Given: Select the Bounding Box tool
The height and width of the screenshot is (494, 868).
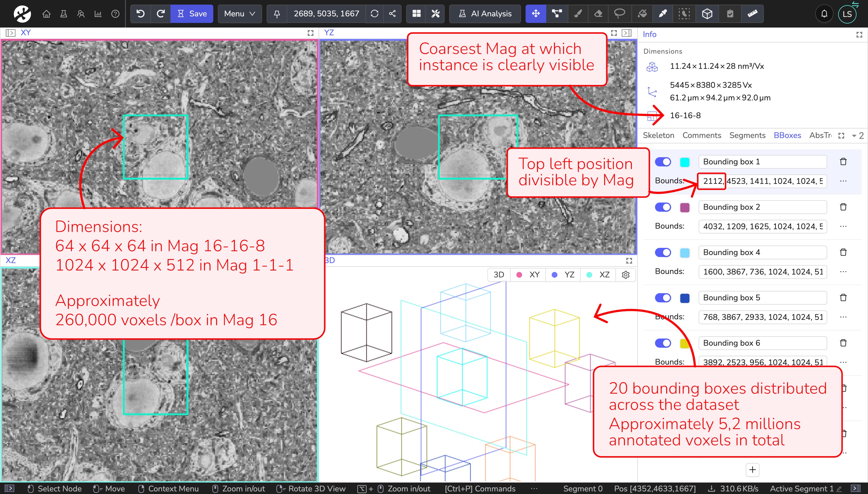Looking at the screenshot, I should click(707, 13).
